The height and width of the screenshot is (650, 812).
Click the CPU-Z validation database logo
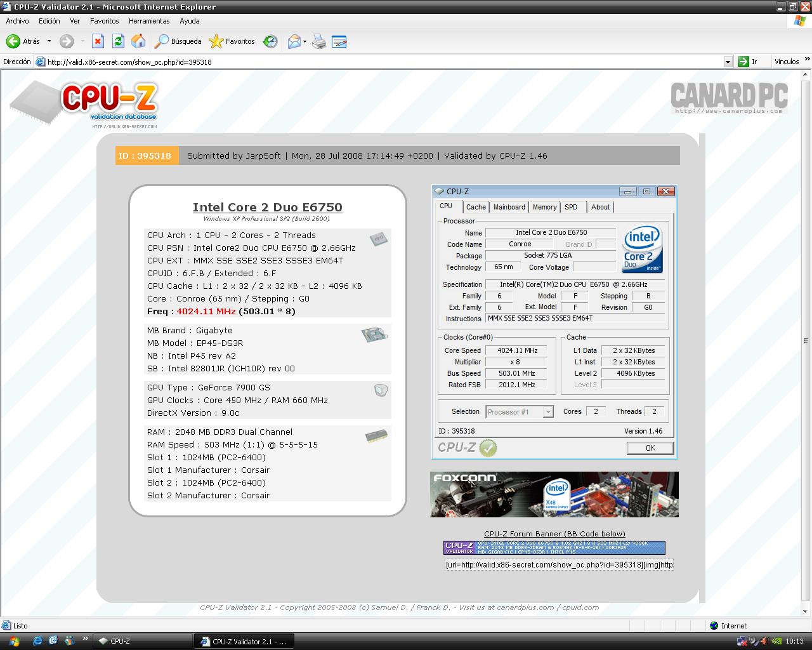tap(83, 105)
